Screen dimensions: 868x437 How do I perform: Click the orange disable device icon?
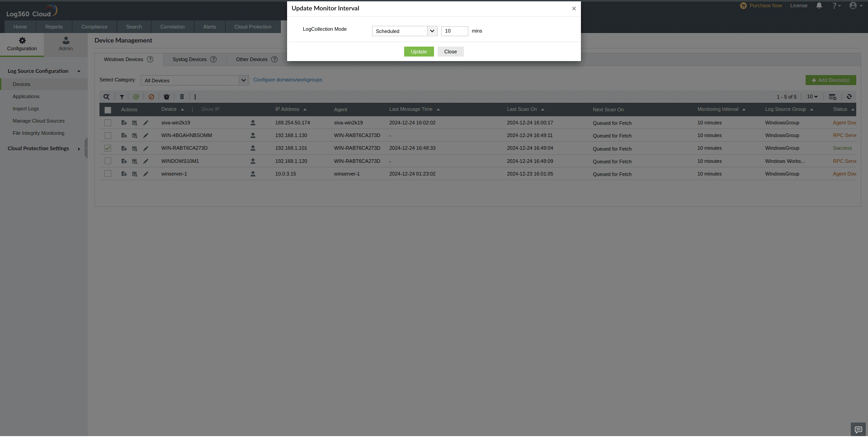tap(151, 97)
